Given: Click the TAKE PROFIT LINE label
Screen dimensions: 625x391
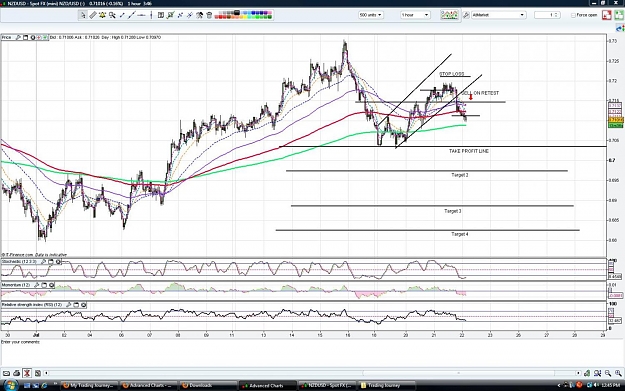Looking at the screenshot, I should (469, 151).
